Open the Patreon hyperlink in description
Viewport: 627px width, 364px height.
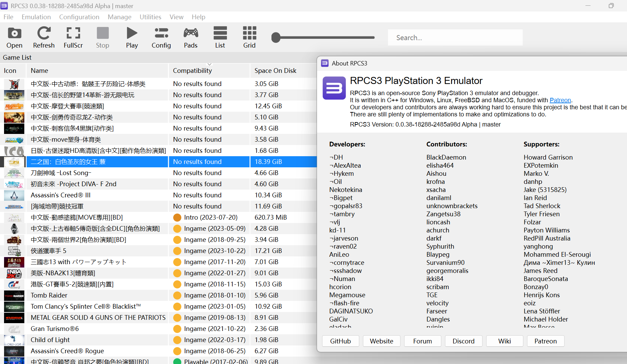click(x=560, y=100)
